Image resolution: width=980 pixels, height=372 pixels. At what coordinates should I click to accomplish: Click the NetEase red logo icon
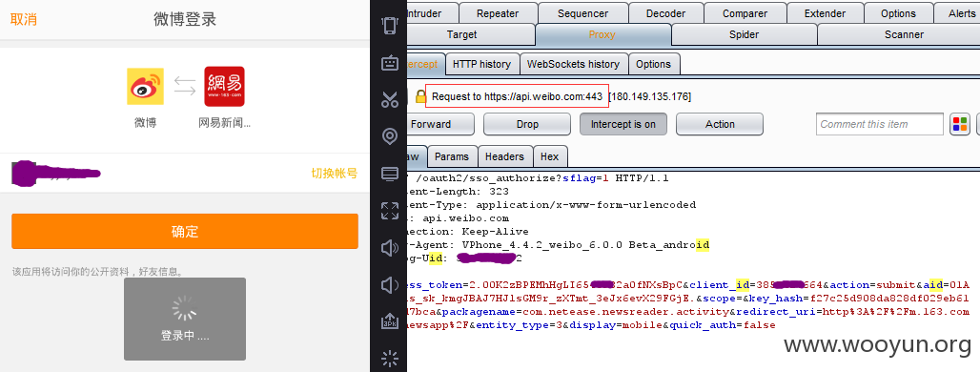click(x=224, y=86)
